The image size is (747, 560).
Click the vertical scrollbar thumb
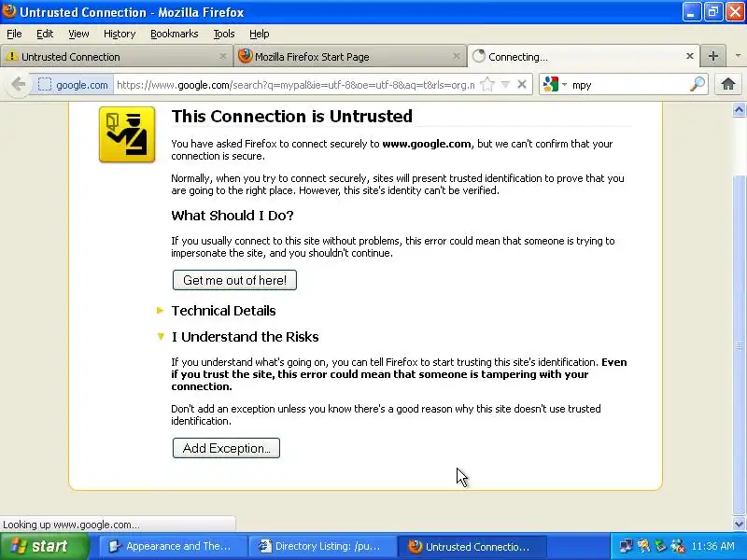click(x=739, y=344)
